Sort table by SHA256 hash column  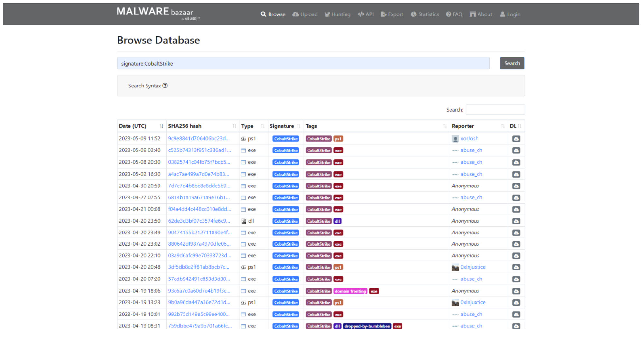point(203,126)
